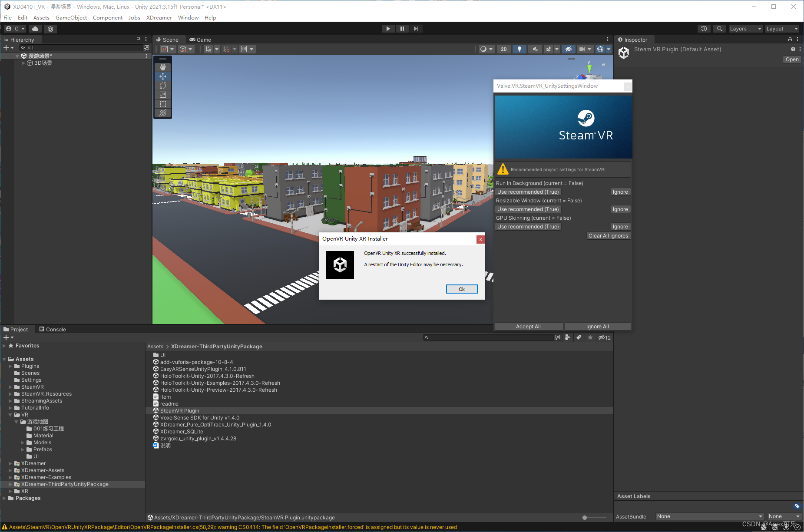804x532 pixels.
Task: Open the File menu
Action: point(8,18)
